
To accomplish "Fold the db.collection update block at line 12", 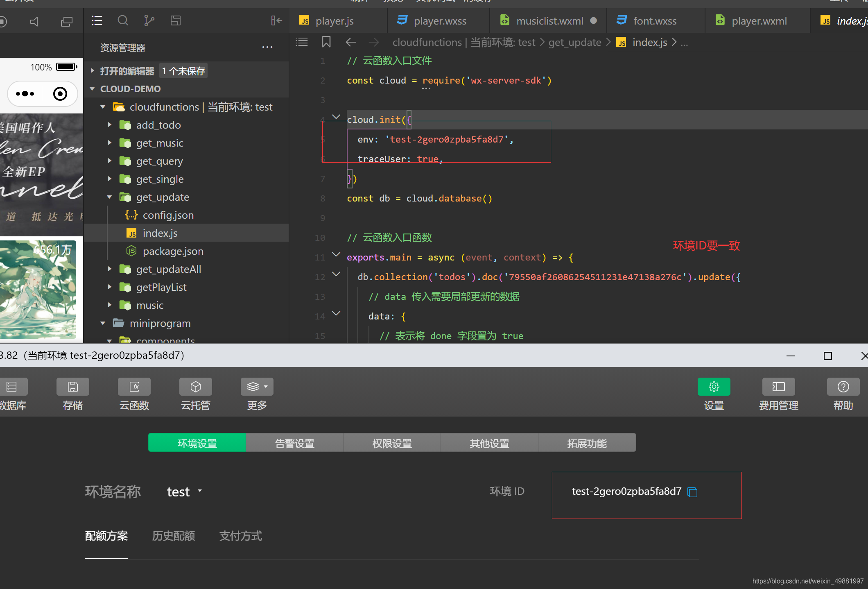I will pos(336,274).
